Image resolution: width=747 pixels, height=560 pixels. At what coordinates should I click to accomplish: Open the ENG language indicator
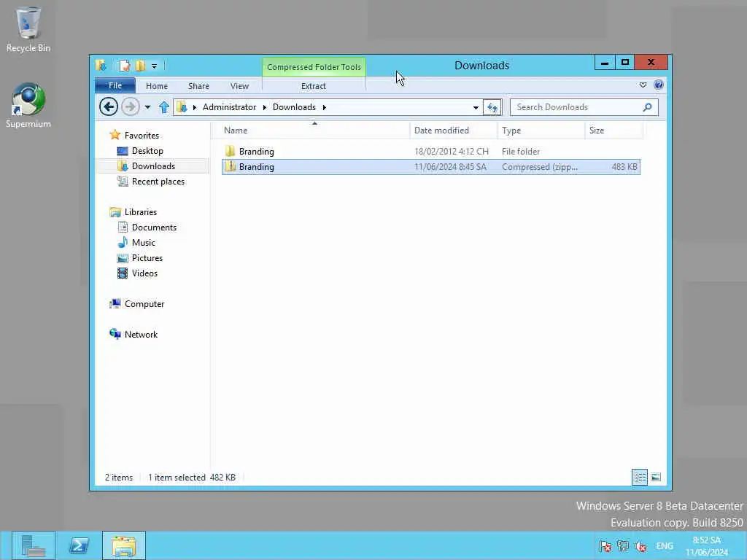point(665,546)
